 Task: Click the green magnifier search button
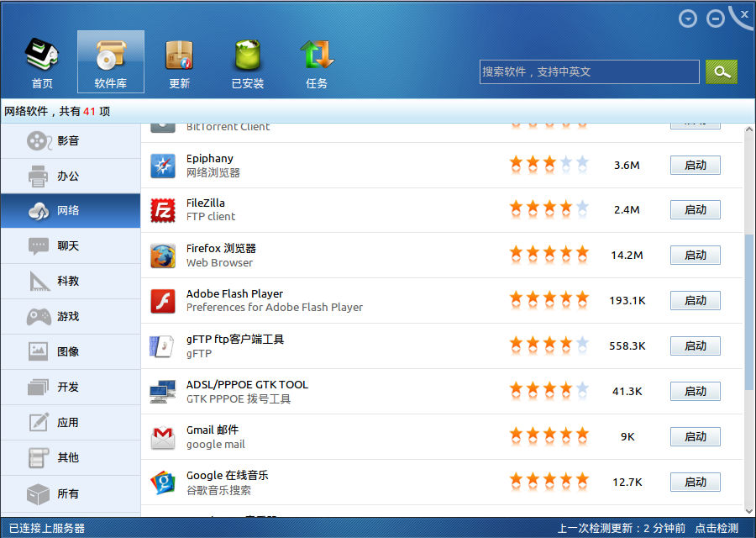[722, 72]
